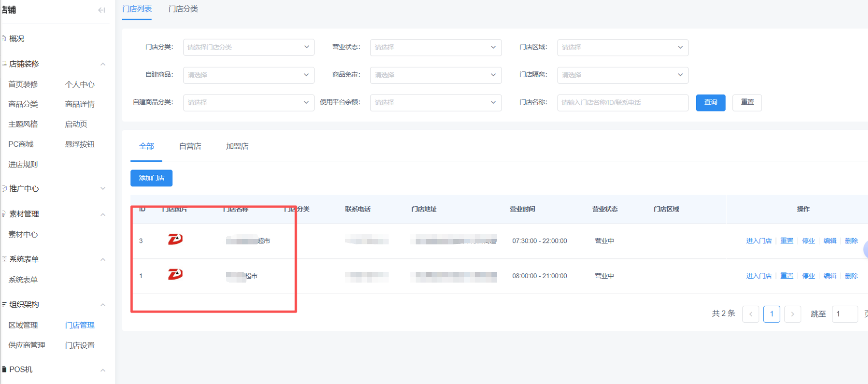Click business hours 08:00:00 - 21:00:00
This screenshot has height=384, width=868.
click(540, 276)
